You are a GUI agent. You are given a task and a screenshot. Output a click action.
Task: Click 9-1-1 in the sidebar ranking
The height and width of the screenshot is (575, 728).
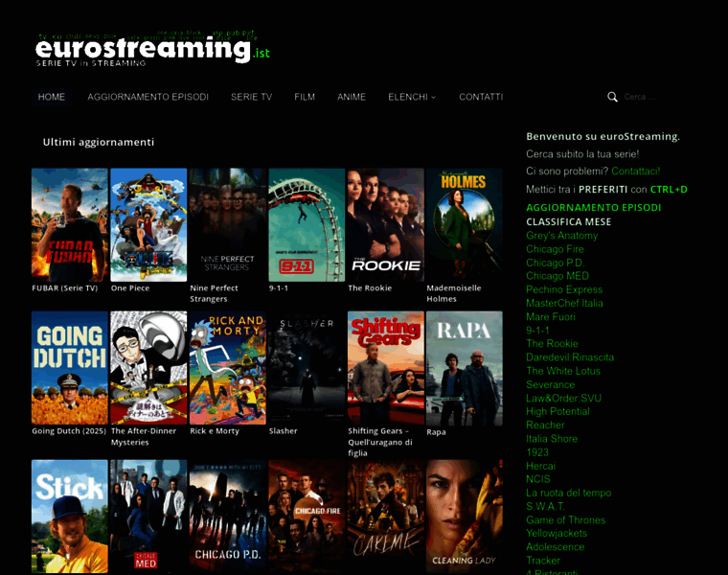(x=537, y=331)
